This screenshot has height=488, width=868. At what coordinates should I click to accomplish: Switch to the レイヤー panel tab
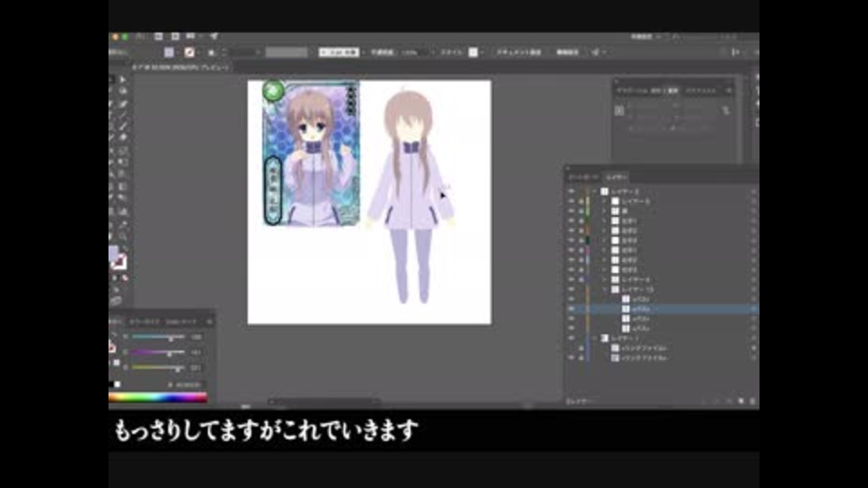tap(616, 177)
